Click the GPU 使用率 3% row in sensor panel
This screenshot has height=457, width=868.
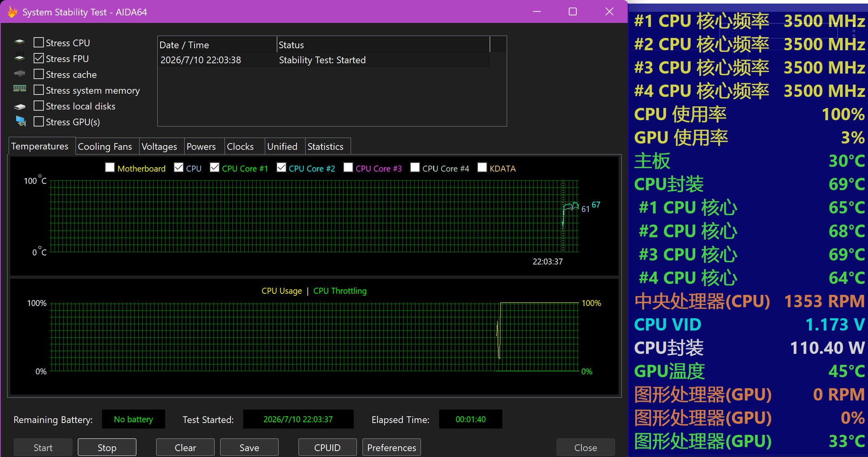coord(749,137)
